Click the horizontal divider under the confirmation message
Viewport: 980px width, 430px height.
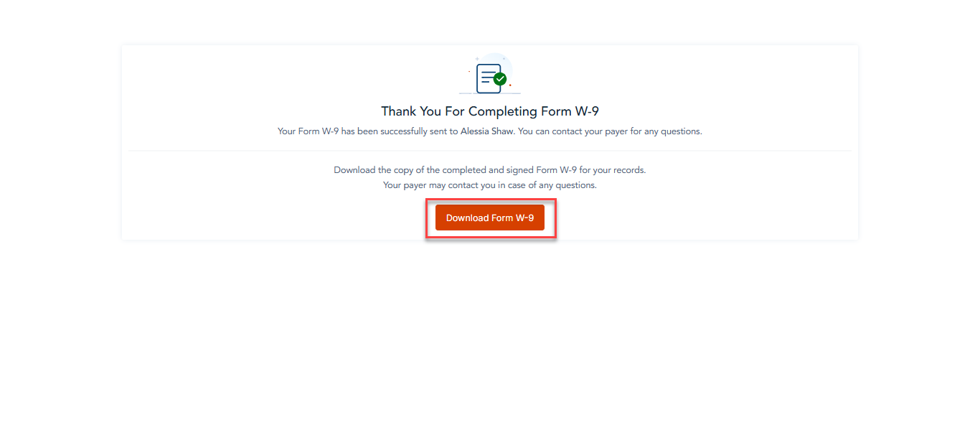pyautogui.click(x=490, y=151)
